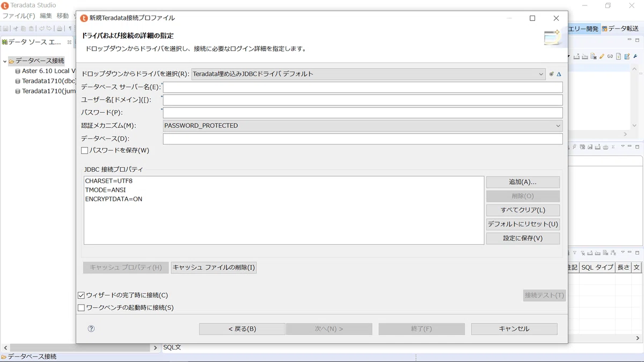The height and width of the screenshot is (362, 644).
Task: Click the chain link icon in right panel toolbar
Action: click(x=610, y=56)
